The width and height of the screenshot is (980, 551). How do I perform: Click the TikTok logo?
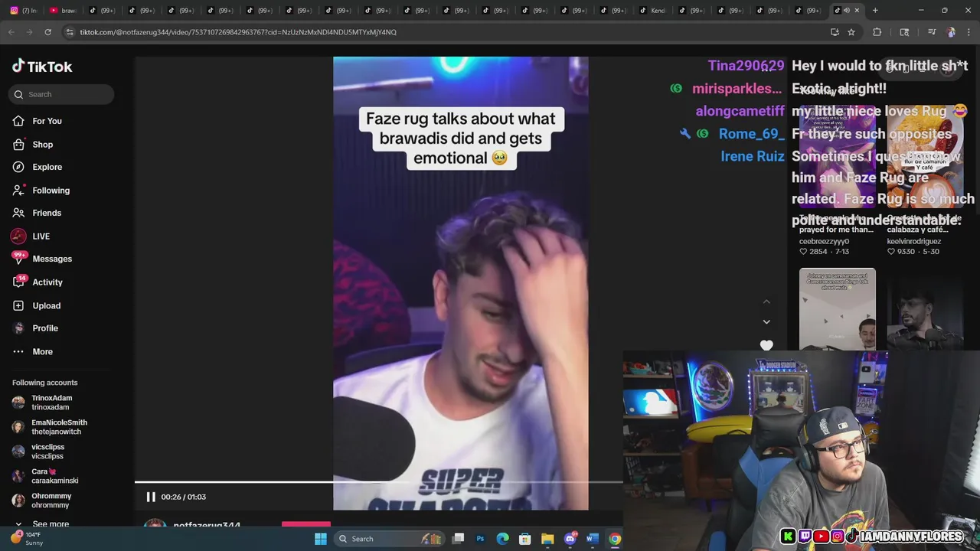pyautogui.click(x=42, y=67)
